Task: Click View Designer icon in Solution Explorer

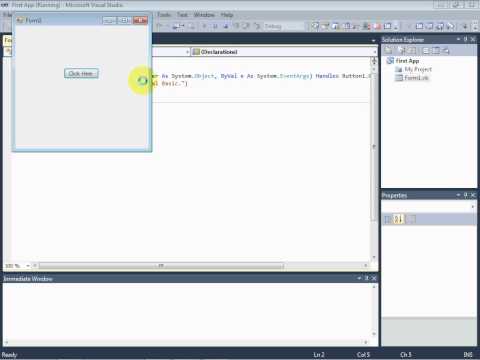Action: coord(436,51)
